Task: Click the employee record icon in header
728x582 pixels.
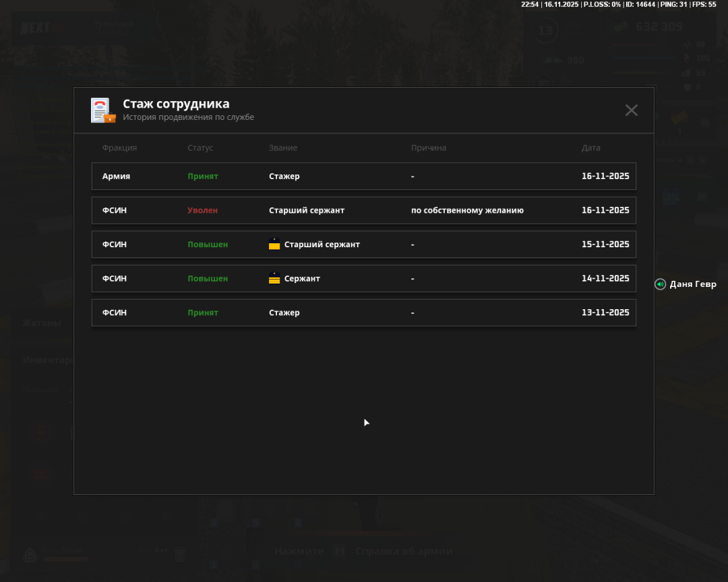Action: coord(103,110)
